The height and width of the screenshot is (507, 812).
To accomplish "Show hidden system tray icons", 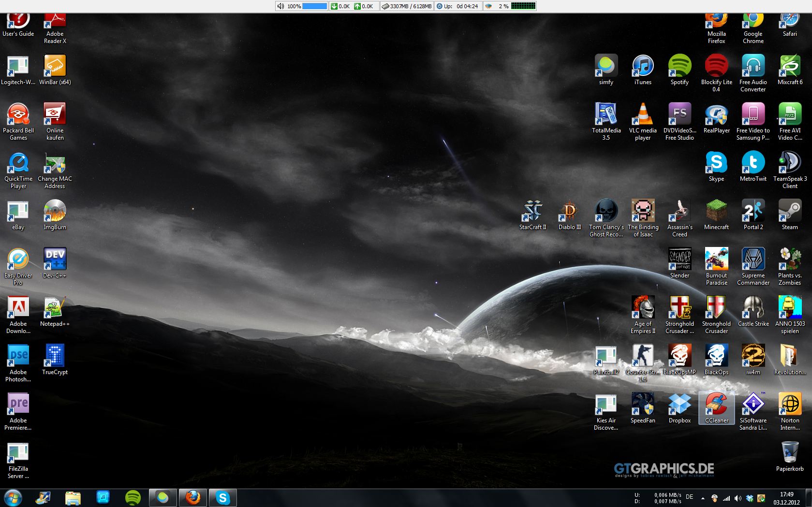I will 703,498.
